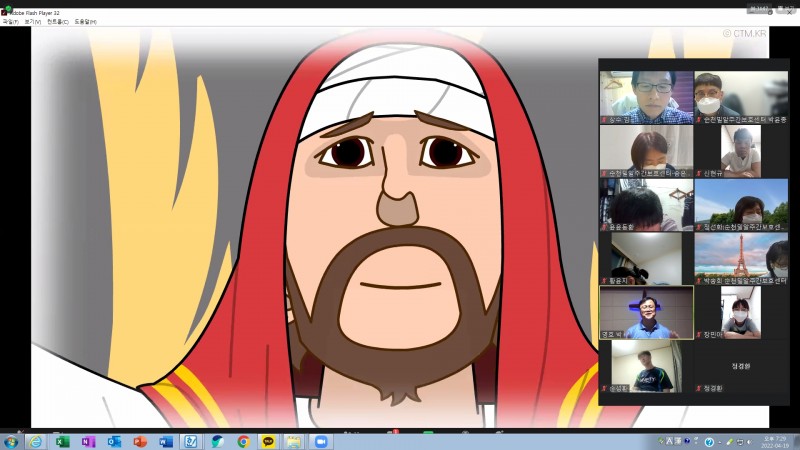Select the top-left participant with glasses and plaid shirt
This screenshot has width=800, height=450.
click(x=646, y=97)
